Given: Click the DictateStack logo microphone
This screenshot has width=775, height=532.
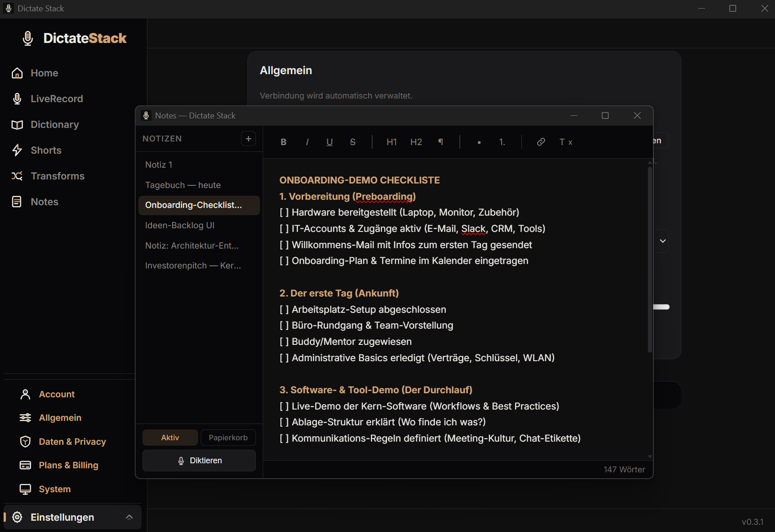Looking at the screenshot, I should tap(28, 38).
